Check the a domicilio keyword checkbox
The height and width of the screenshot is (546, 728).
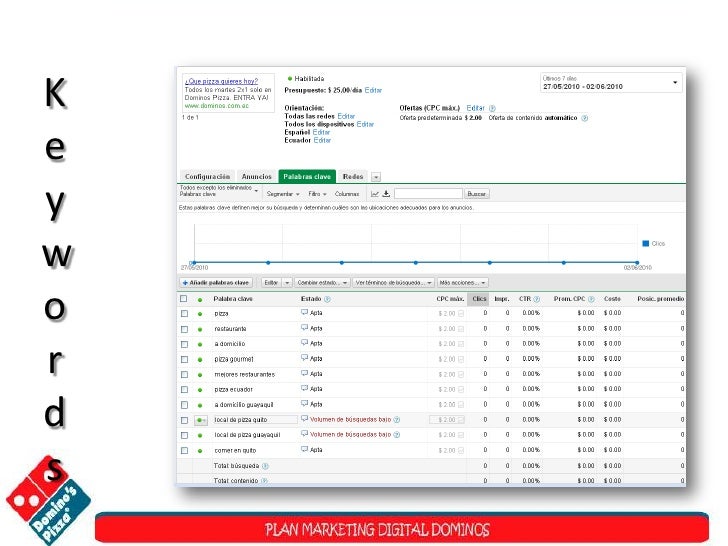(x=184, y=344)
